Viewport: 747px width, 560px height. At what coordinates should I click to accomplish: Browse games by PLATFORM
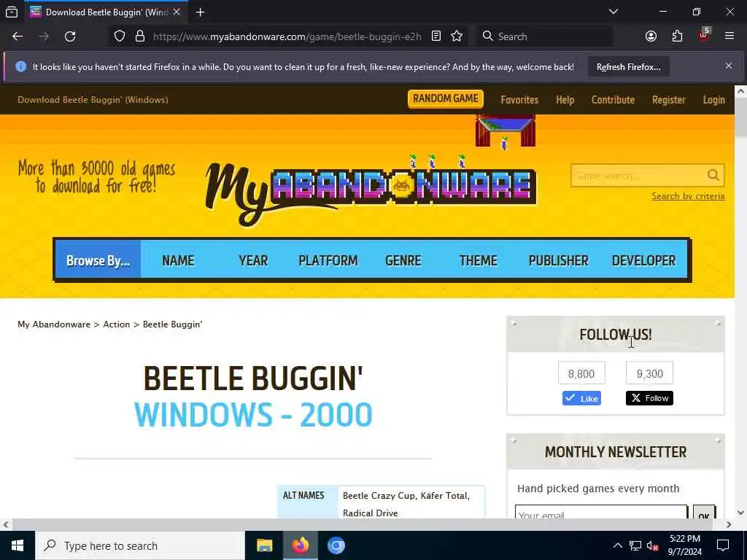328,260
